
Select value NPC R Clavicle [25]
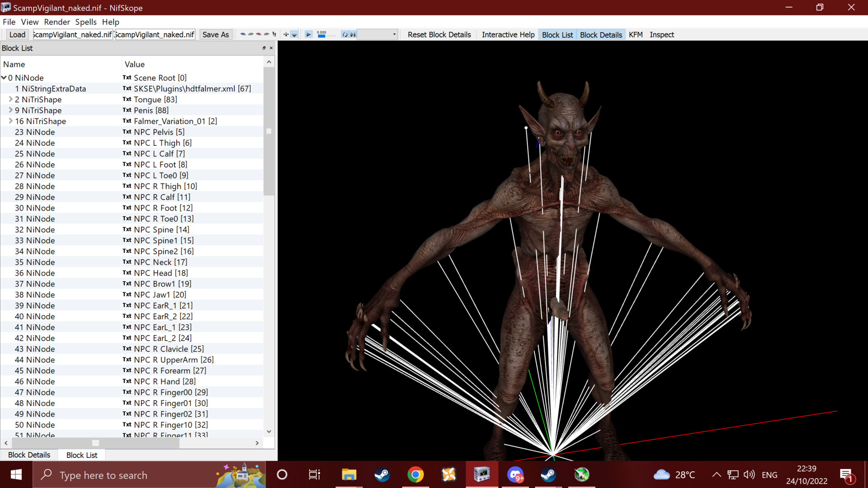(169, 349)
